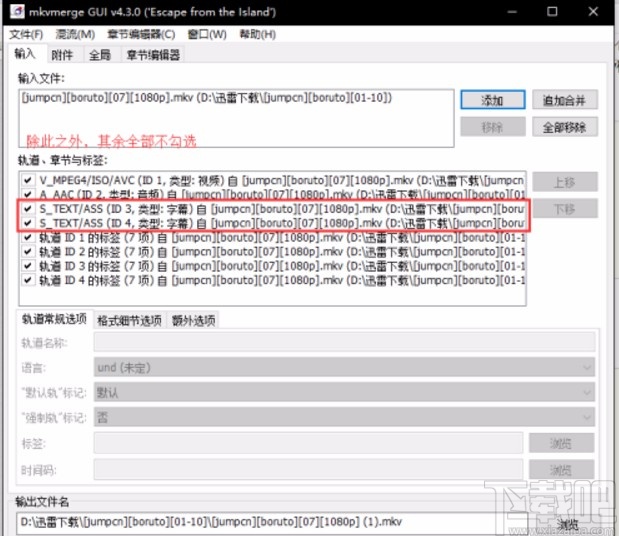
Task: Select the 轨道 ID 2 的标签 (7 项) row
Action: point(282,251)
